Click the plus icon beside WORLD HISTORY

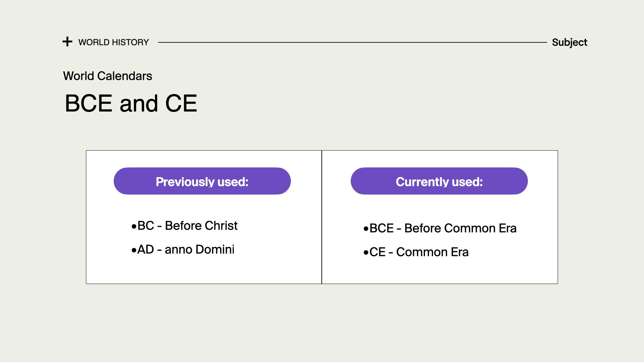[67, 42]
